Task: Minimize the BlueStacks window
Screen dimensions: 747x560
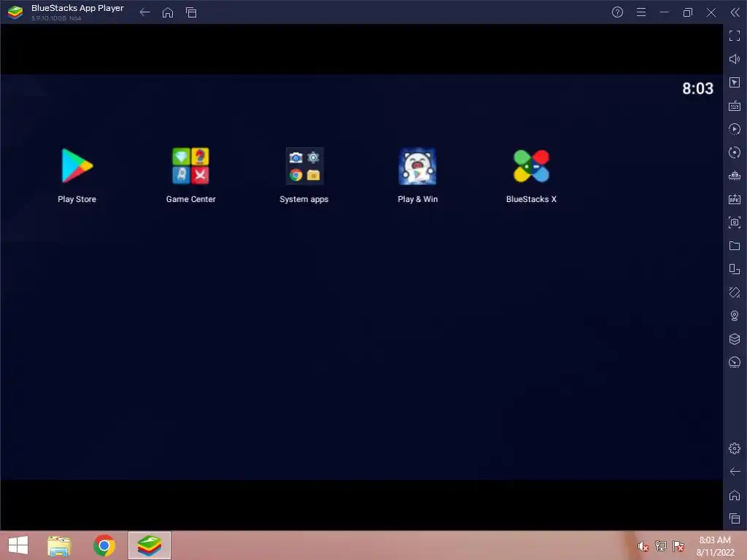Action: pos(664,12)
